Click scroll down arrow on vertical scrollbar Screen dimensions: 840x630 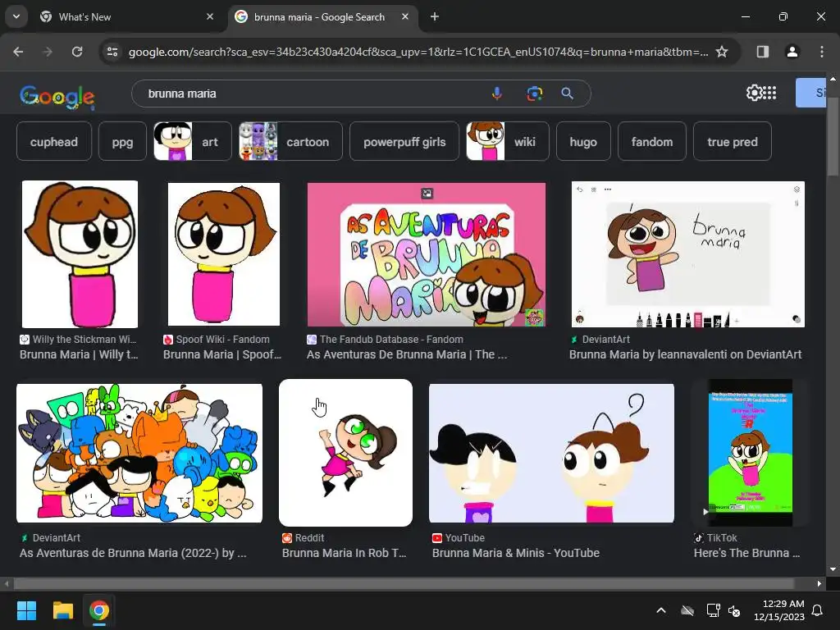[833, 569]
